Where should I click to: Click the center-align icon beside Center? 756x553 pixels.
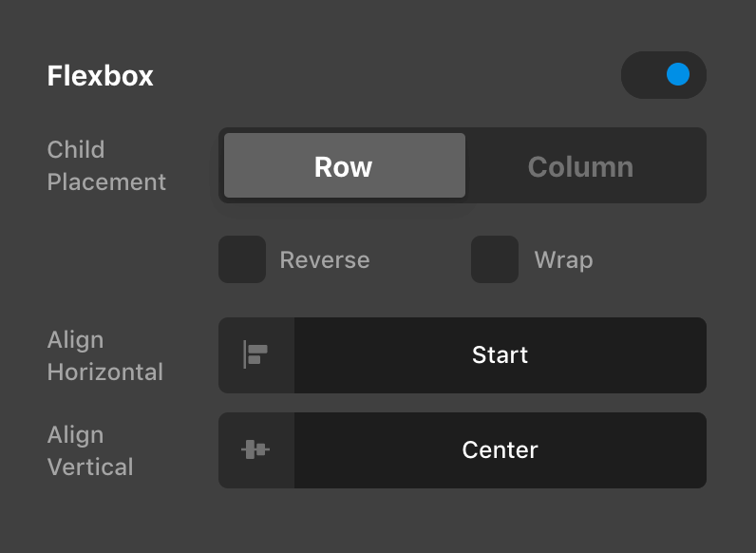coord(255,450)
